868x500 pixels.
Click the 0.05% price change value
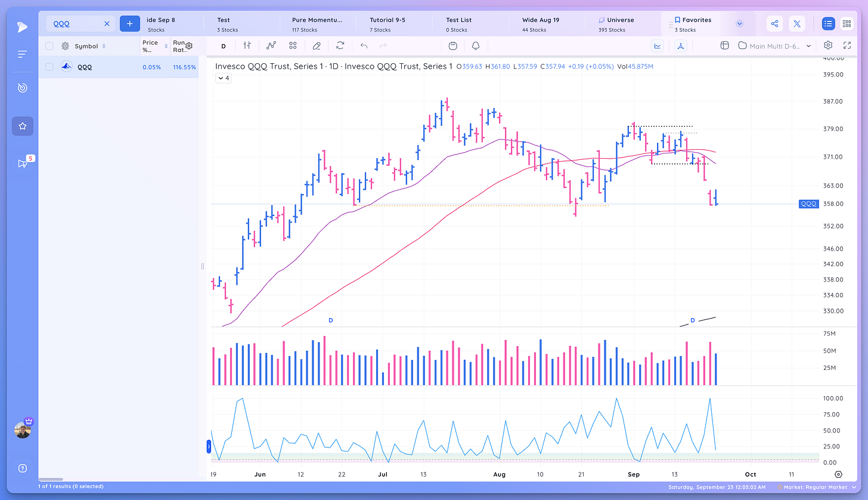click(151, 67)
